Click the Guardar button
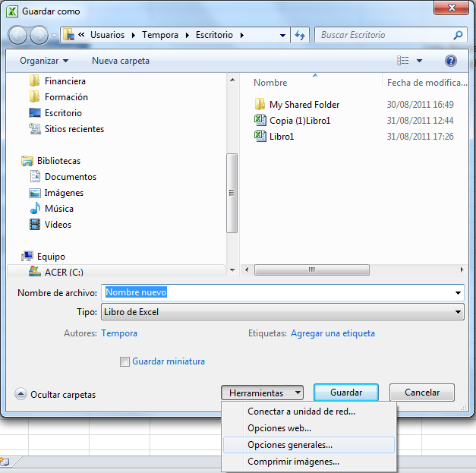This screenshot has height=473, width=476. pos(346,393)
